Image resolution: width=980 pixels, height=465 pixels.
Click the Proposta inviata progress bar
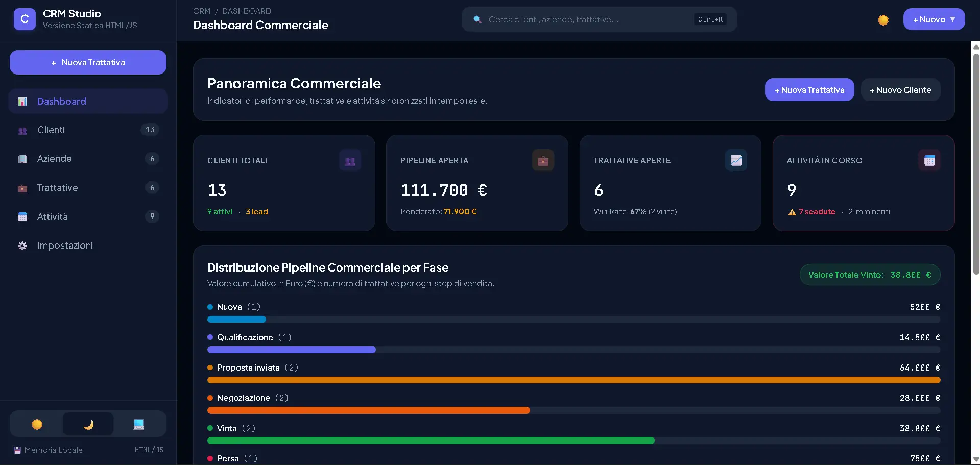pyautogui.click(x=573, y=380)
